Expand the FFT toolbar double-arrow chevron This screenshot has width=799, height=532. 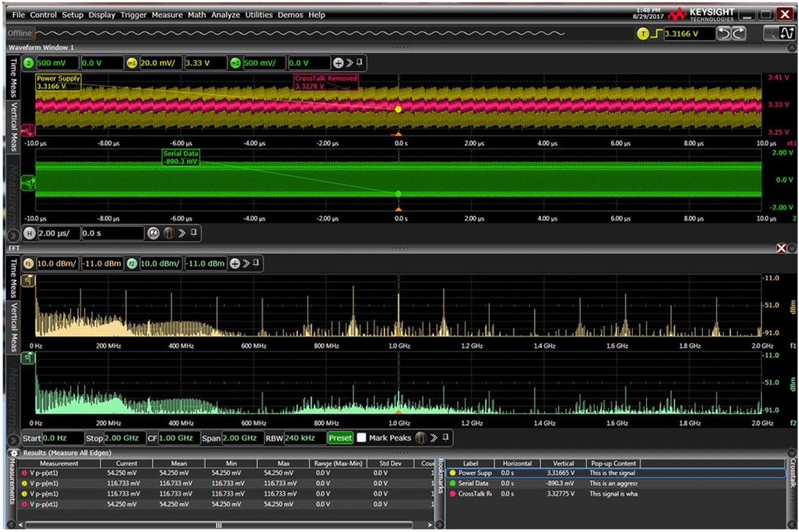pos(246,263)
